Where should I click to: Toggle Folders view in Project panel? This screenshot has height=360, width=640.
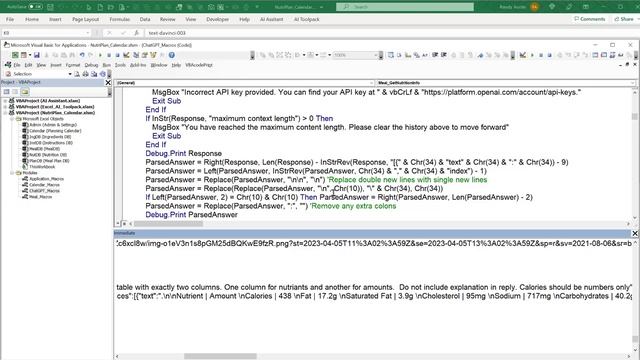coord(25,92)
